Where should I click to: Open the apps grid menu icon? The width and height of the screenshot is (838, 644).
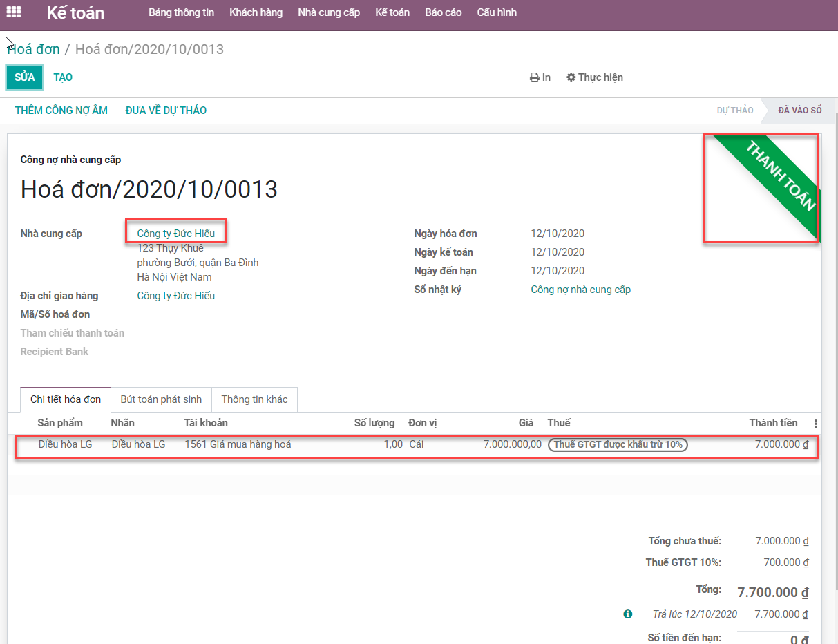pos(13,12)
